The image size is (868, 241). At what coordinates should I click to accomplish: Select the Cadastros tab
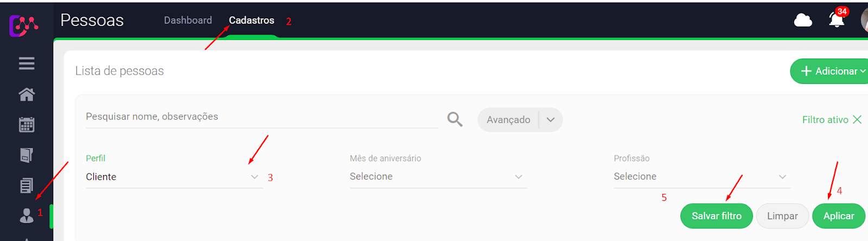[x=252, y=20]
